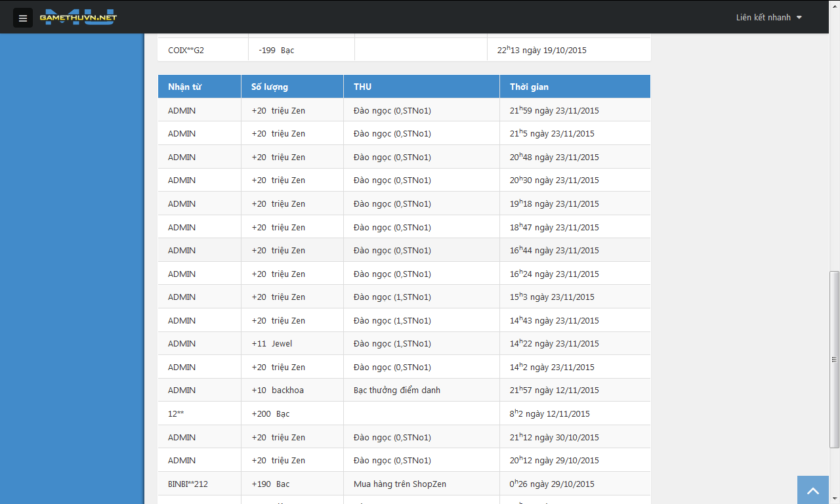Select the BINBI**212 sender cell
This screenshot has width=840, height=504.
(x=199, y=484)
